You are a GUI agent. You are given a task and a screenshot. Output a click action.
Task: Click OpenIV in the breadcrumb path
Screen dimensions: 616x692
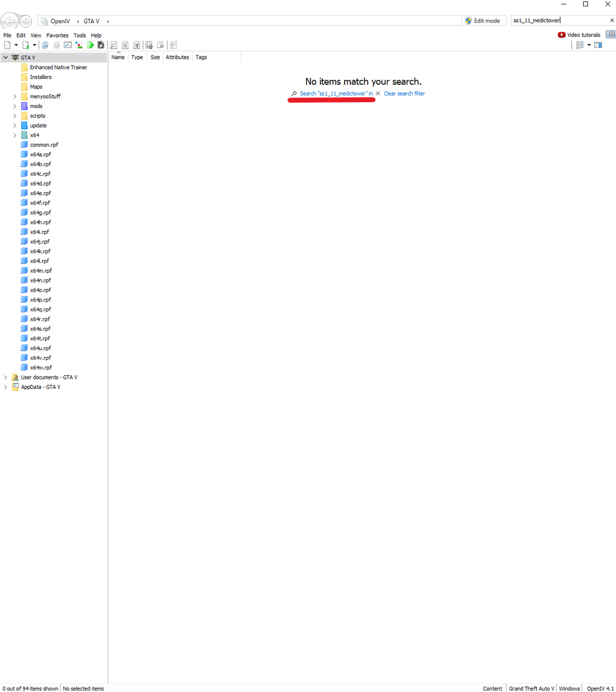point(60,21)
